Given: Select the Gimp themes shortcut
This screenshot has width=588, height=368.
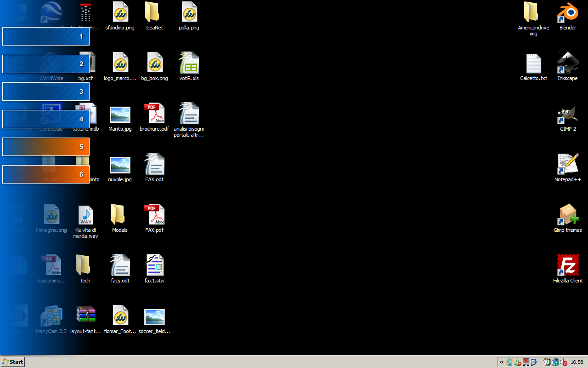Looking at the screenshot, I should coord(568,218).
